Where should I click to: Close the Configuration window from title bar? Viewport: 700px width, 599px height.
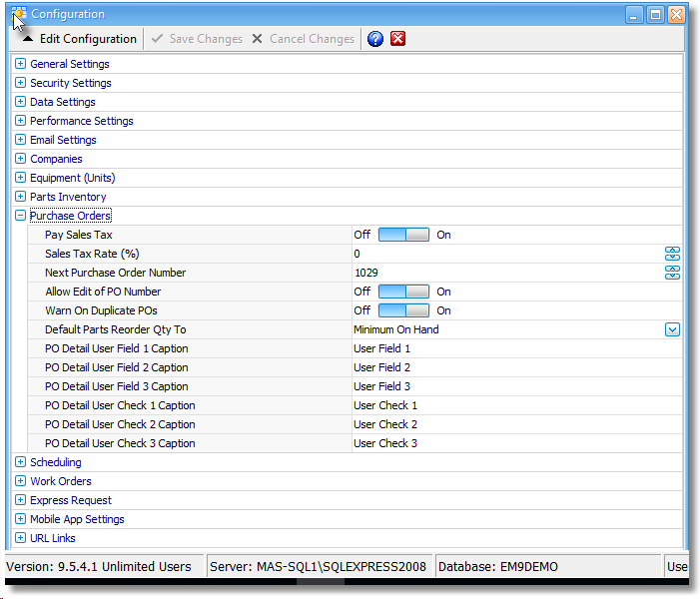pos(676,14)
